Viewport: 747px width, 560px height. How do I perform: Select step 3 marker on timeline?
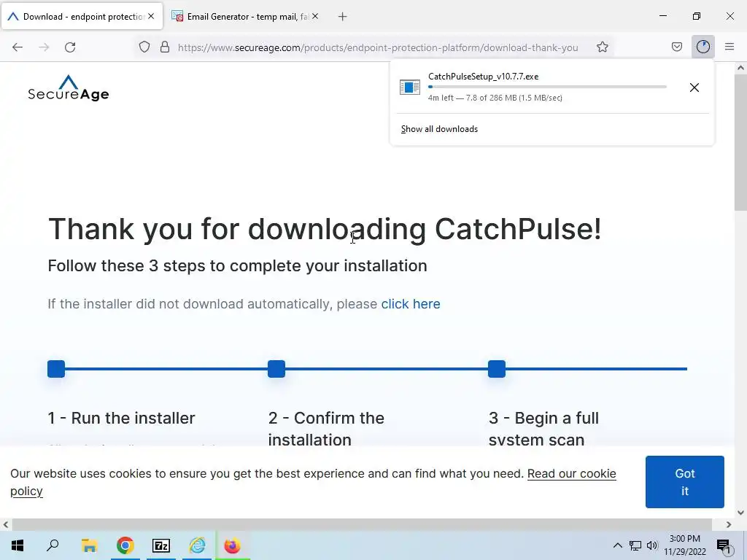[x=497, y=368]
